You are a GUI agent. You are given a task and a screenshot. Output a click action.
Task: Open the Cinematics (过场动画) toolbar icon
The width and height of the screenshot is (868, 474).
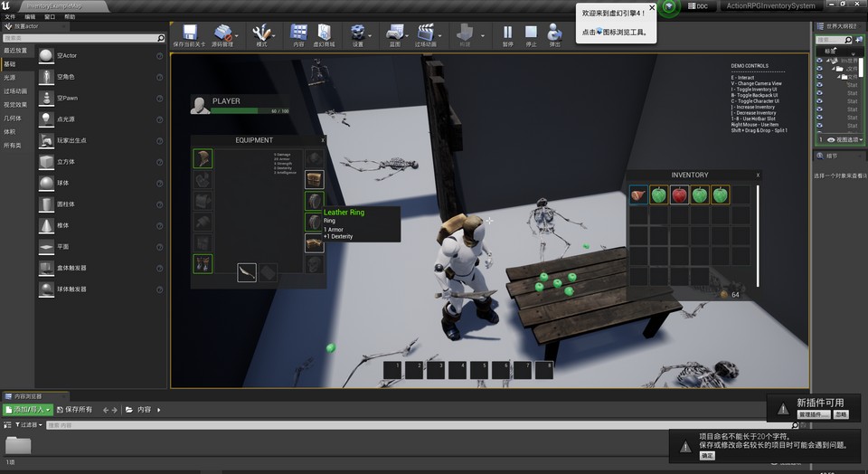click(426, 34)
